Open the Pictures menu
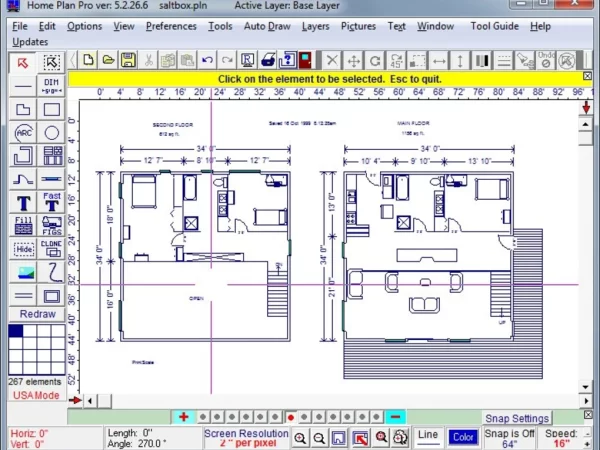 [x=358, y=26]
